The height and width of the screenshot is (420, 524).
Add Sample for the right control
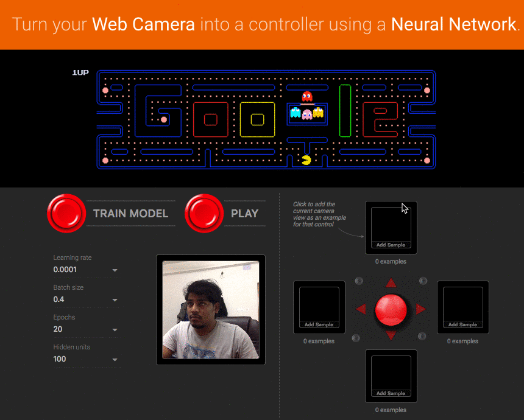(x=462, y=324)
